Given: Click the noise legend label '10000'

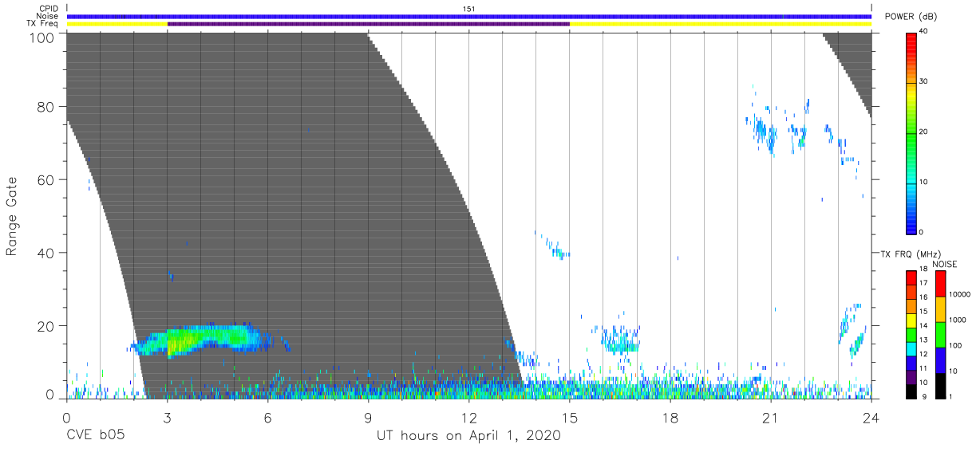Looking at the screenshot, I should pos(960,295).
